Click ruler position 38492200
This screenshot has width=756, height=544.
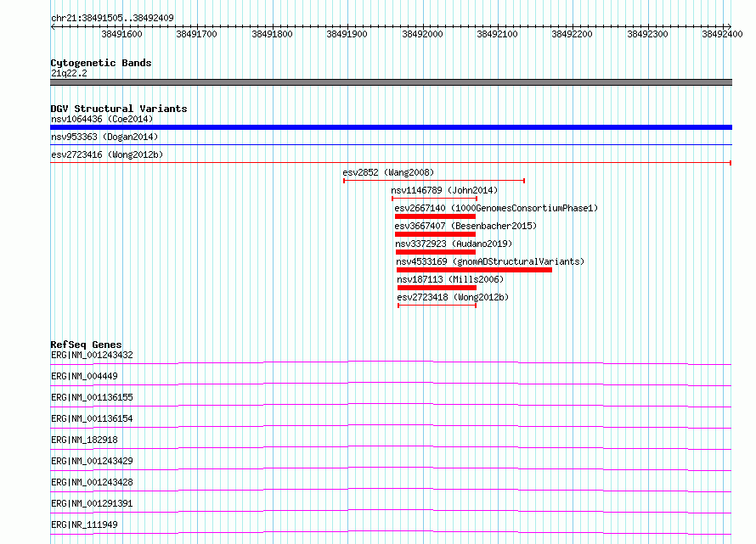coord(572,34)
